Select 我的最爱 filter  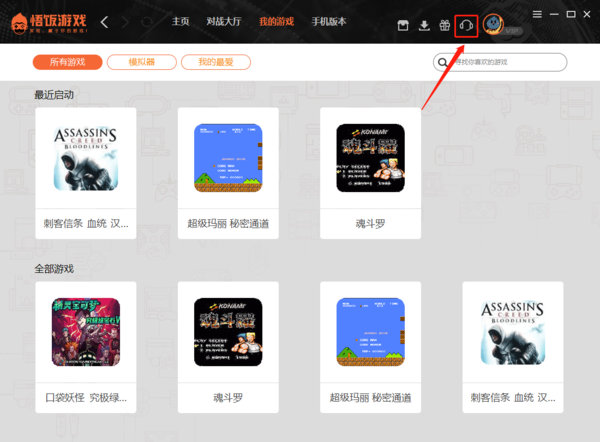216,62
